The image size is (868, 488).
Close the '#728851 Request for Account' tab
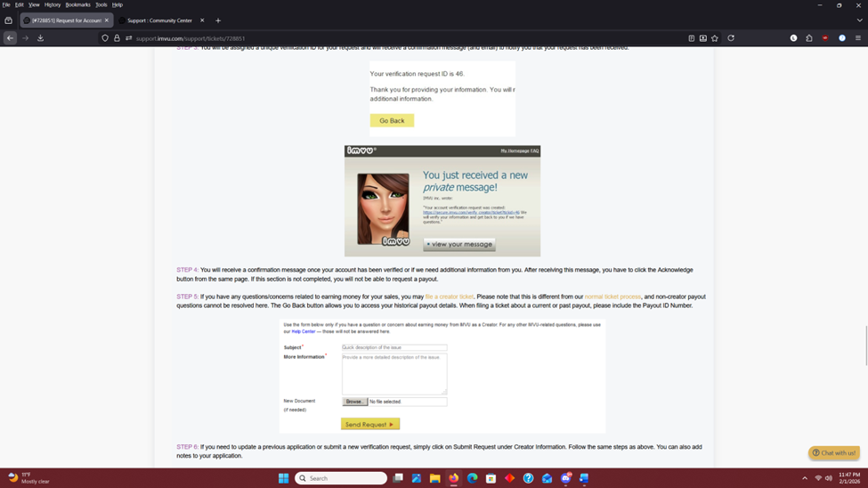pyautogui.click(x=107, y=20)
